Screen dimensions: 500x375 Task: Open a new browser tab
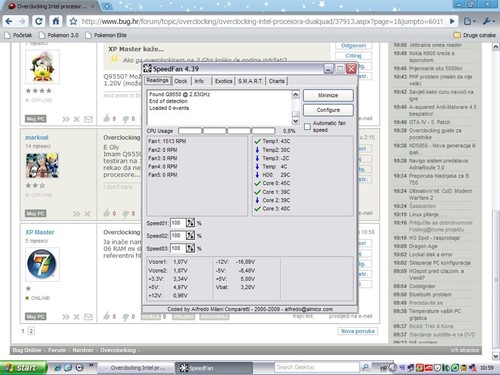tap(107, 6)
